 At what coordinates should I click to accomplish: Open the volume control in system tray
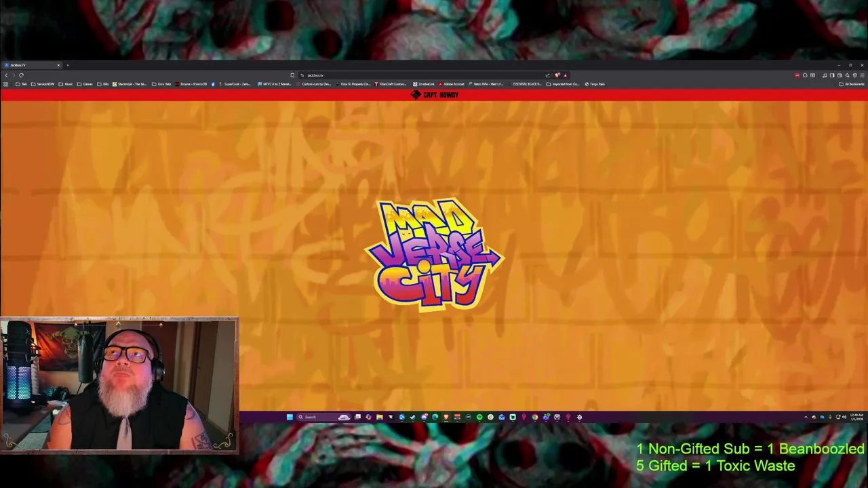(844, 417)
